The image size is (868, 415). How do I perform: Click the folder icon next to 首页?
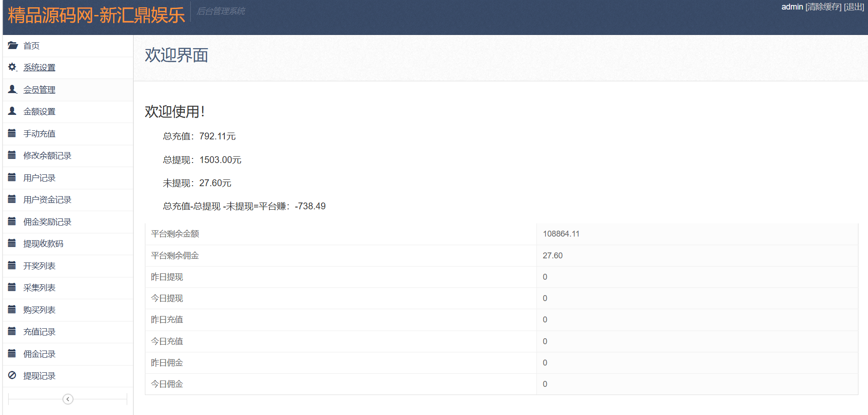pyautogui.click(x=13, y=45)
